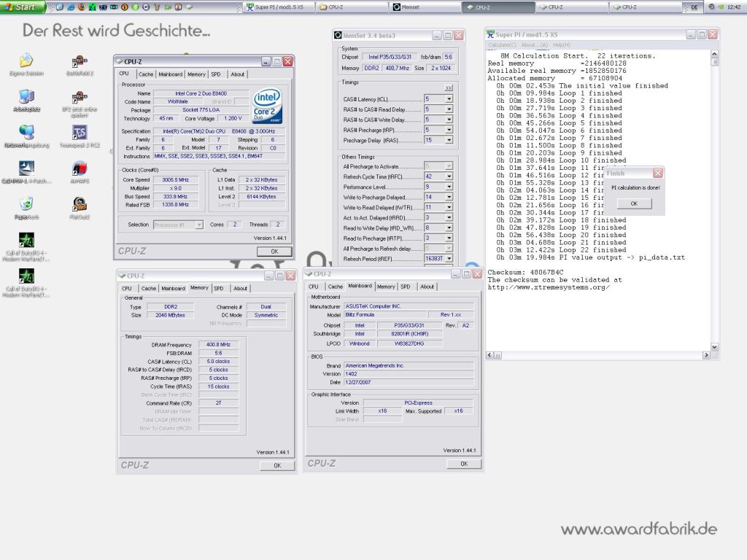Open Precharge Delay (tRAS) dropdown
The height and width of the screenshot is (560, 747).
[449, 140]
